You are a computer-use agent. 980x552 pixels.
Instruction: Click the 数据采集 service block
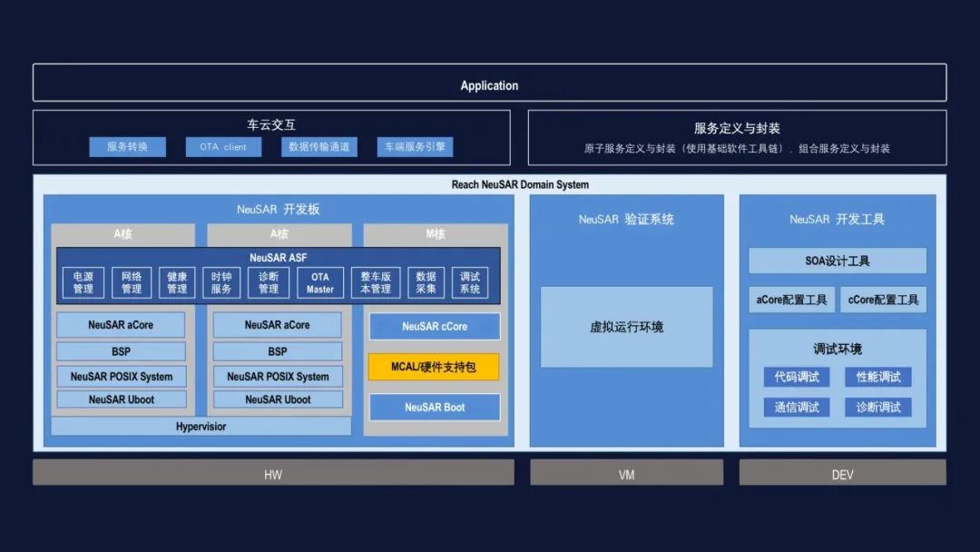click(425, 281)
